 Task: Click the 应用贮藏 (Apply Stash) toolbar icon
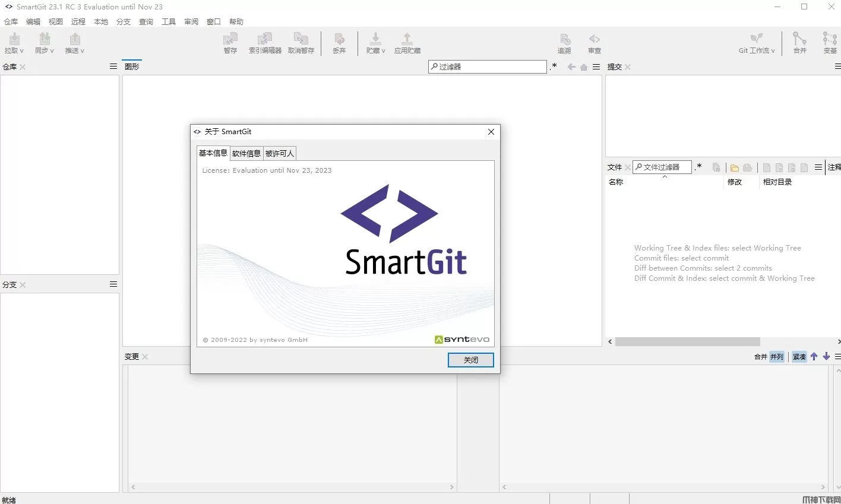pyautogui.click(x=407, y=43)
